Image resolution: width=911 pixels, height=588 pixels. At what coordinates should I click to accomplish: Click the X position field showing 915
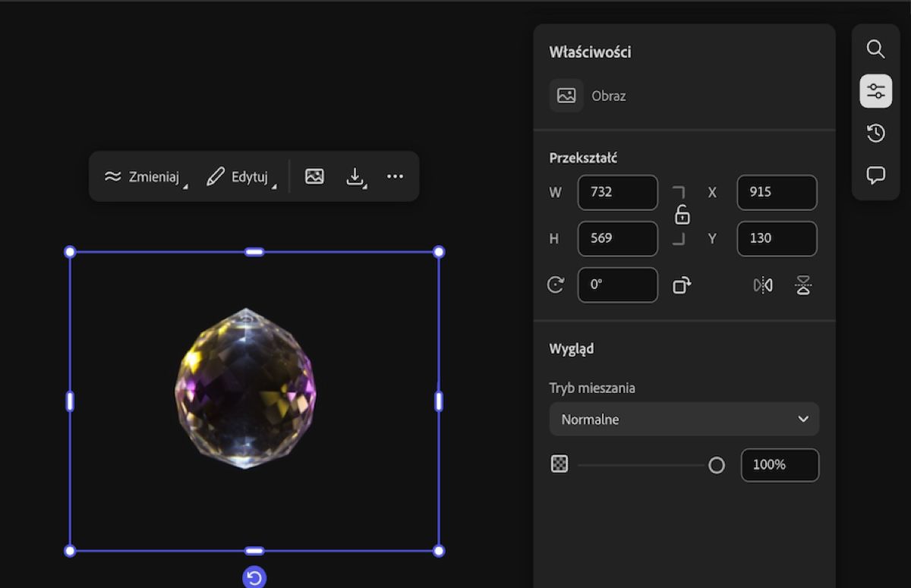[x=777, y=193]
